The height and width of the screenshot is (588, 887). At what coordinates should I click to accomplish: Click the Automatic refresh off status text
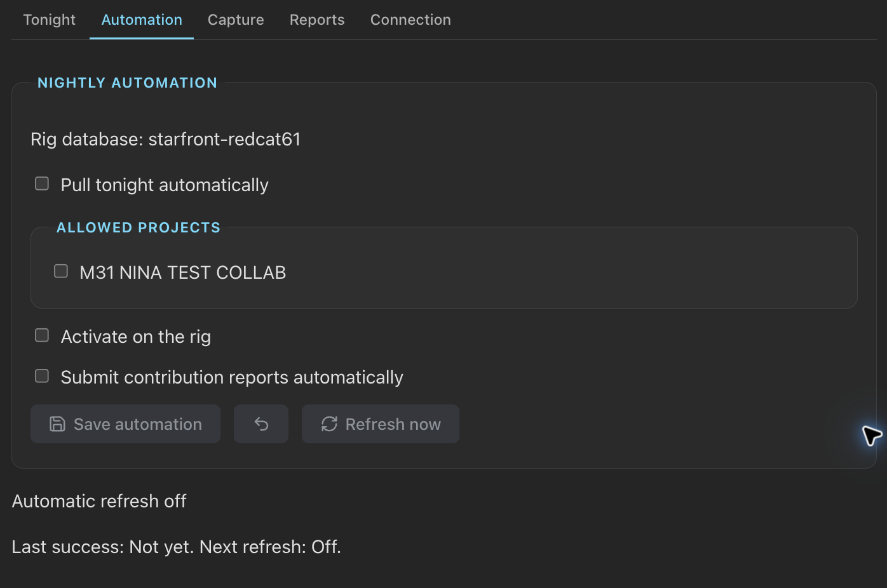[99, 501]
